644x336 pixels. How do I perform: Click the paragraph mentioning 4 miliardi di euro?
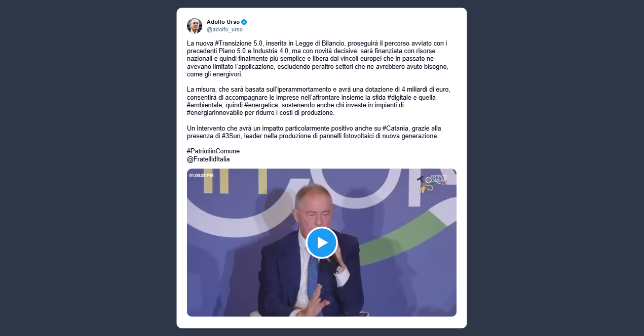(x=319, y=101)
